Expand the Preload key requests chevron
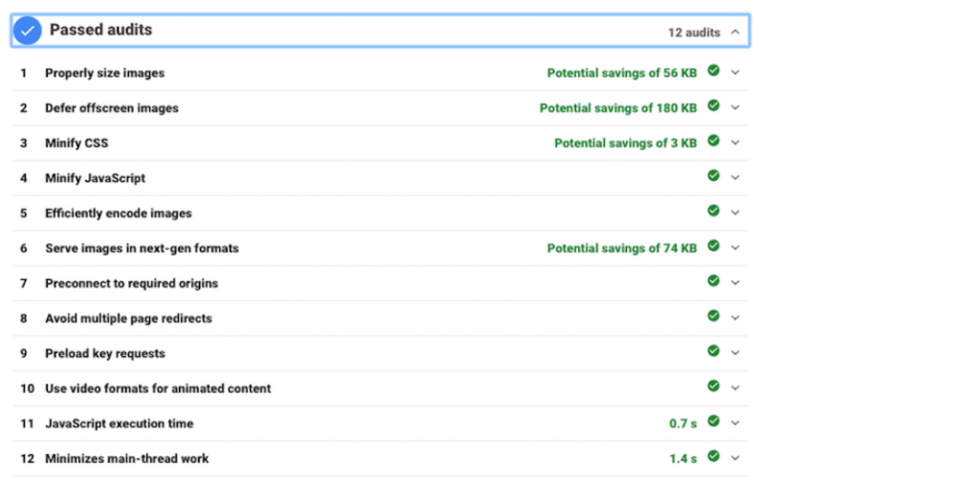Screen dimensions: 980x484 pos(735,353)
